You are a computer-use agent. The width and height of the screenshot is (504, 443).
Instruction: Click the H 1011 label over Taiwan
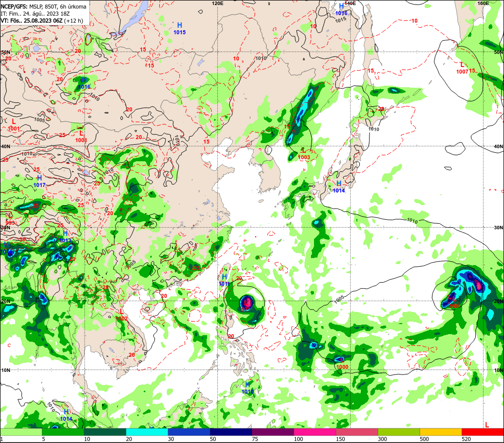pyautogui.click(x=224, y=280)
